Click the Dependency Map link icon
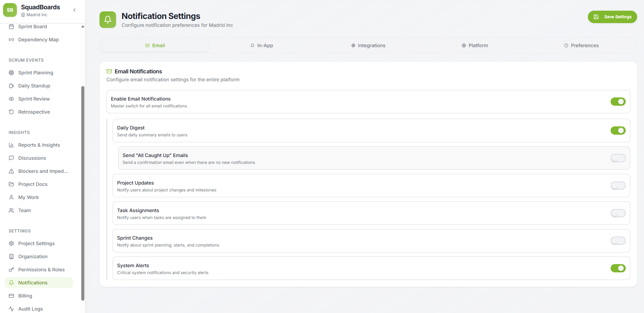The width and height of the screenshot is (644, 313). point(11,40)
